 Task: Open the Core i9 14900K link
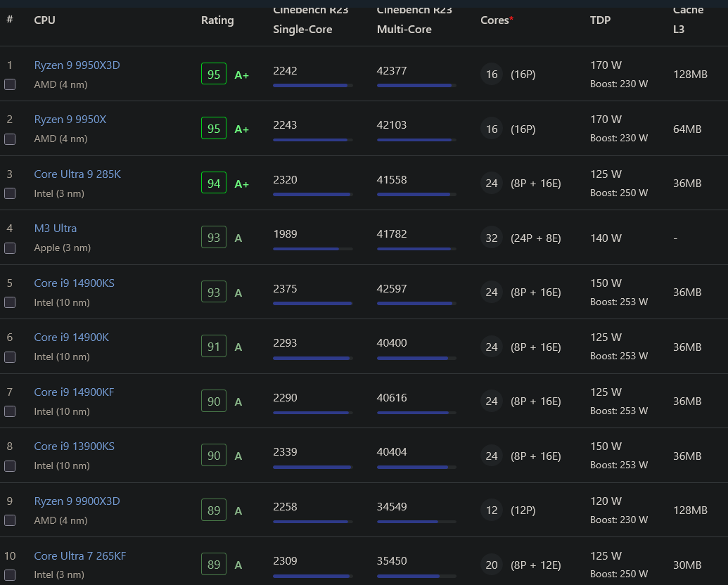(72, 337)
